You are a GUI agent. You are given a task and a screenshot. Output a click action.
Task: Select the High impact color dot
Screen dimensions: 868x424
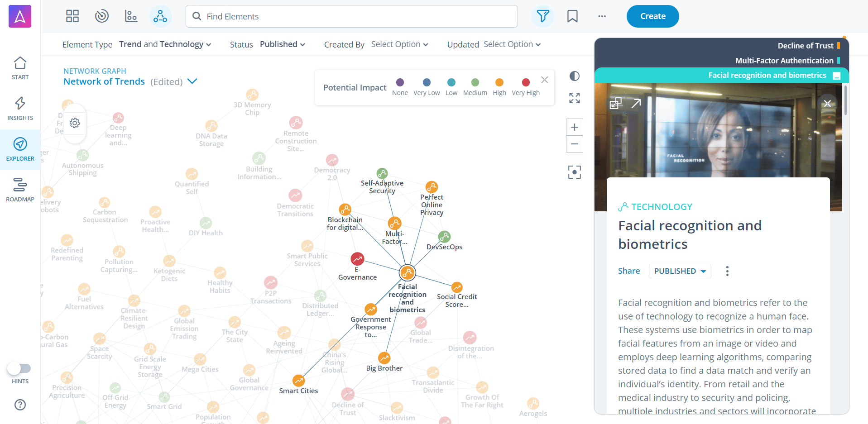[x=499, y=82]
